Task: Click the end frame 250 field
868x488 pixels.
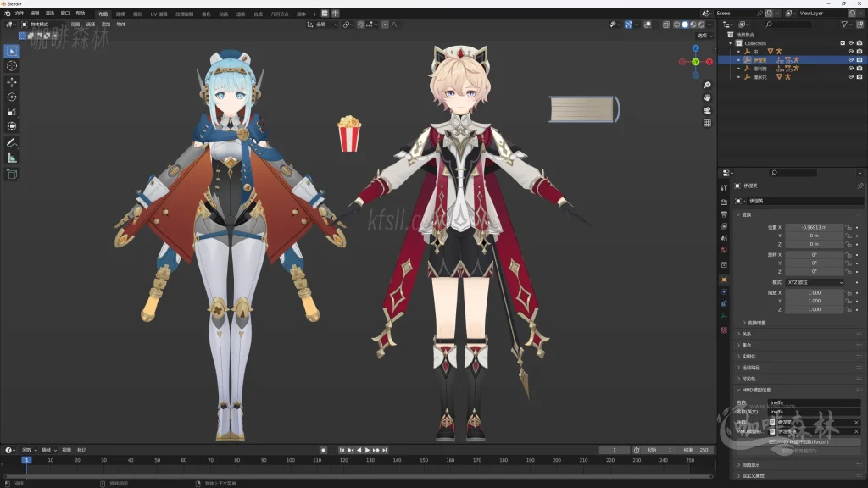Action: (696, 451)
